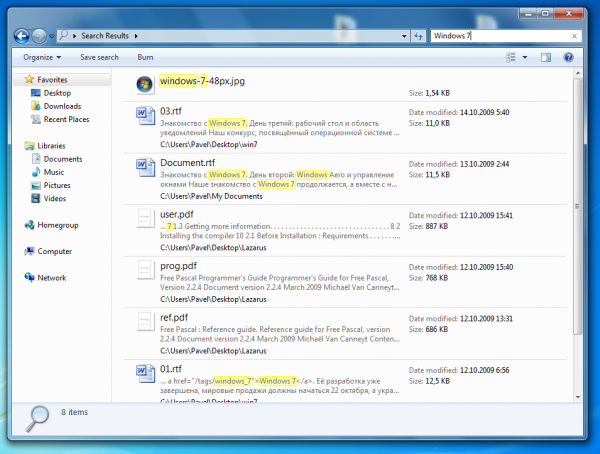600x454 pixels.
Task: Open the view options dropdown arrow
Action: tap(525, 57)
